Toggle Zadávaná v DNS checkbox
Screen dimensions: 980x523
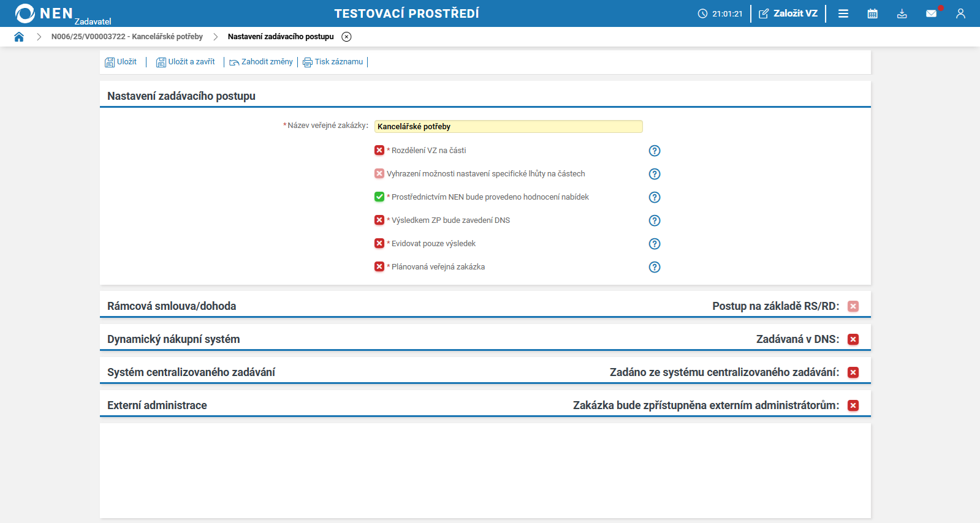[x=853, y=339]
